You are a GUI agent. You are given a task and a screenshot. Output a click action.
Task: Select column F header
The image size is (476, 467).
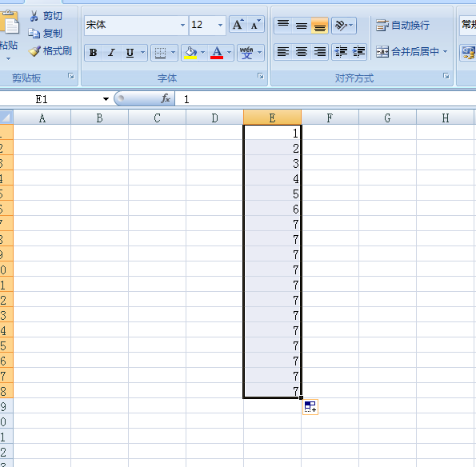click(x=330, y=118)
